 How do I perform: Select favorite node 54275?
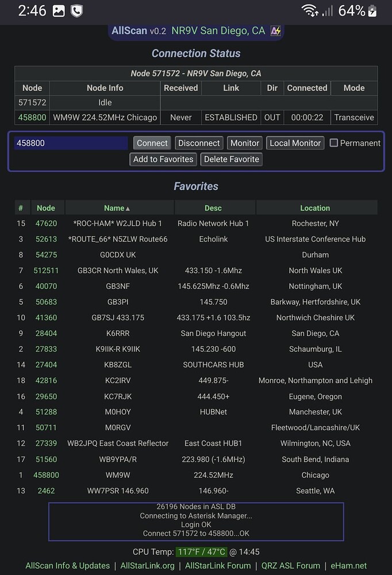(x=46, y=255)
